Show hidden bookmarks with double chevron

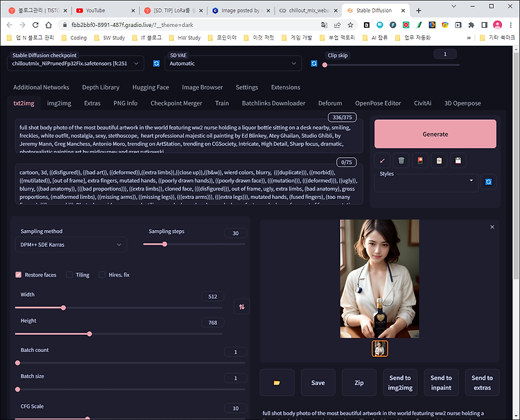coord(469,38)
